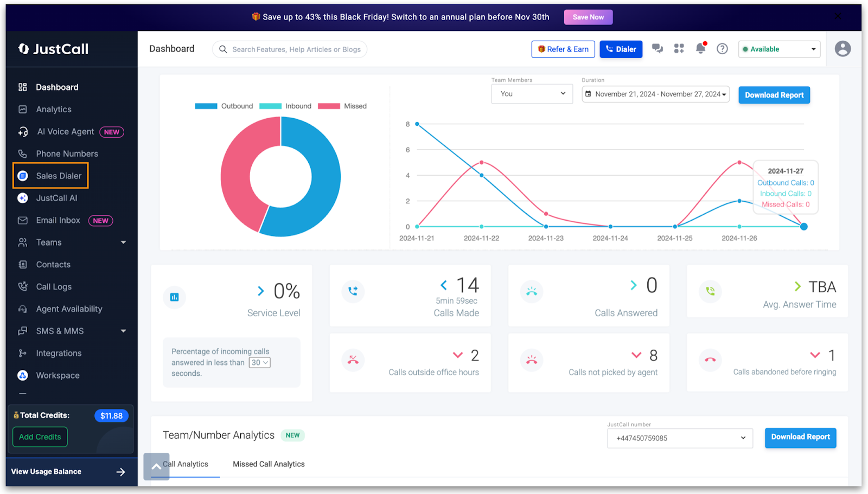Click the Save Now button
The height and width of the screenshot is (494, 868).
click(x=588, y=17)
